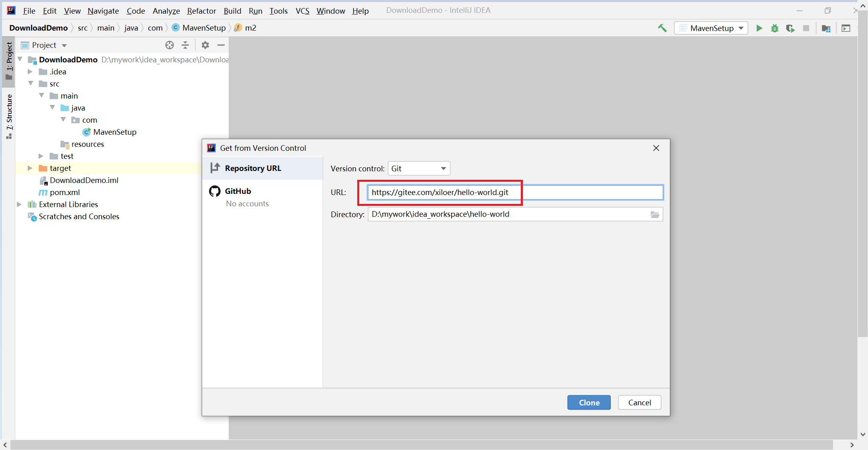Click the grey Stop square icon
This screenshot has height=450, width=868.
click(806, 28)
